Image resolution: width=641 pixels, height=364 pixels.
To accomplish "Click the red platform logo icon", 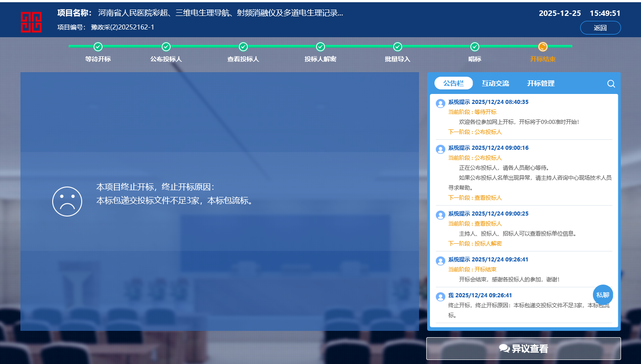I will tap(31, 22).
